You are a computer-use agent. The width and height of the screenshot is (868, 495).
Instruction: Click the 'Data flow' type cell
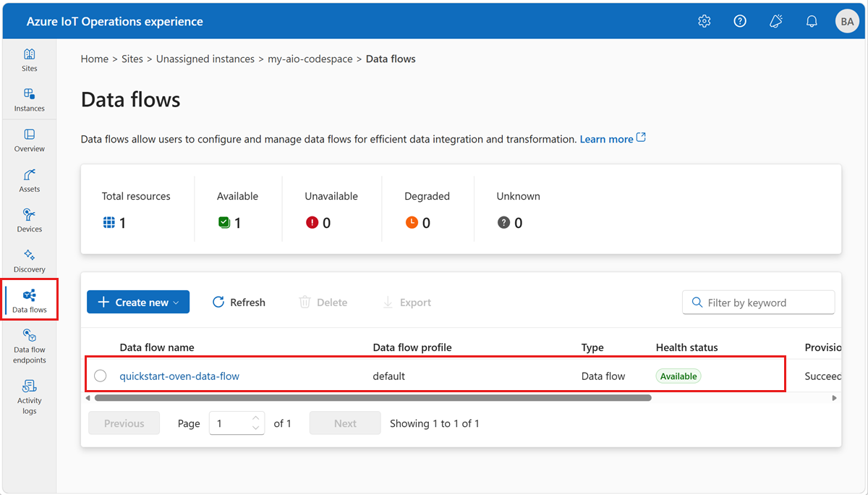(603, 376)
